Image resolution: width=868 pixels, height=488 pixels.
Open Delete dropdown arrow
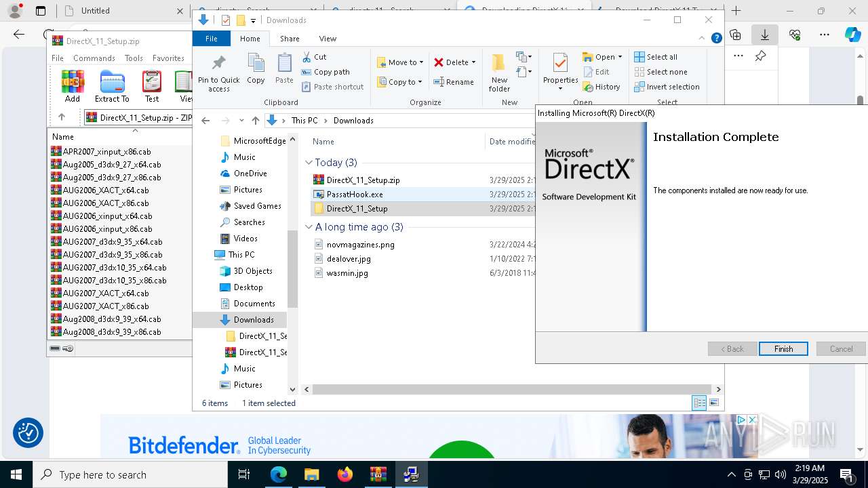(x=473, y=62)
